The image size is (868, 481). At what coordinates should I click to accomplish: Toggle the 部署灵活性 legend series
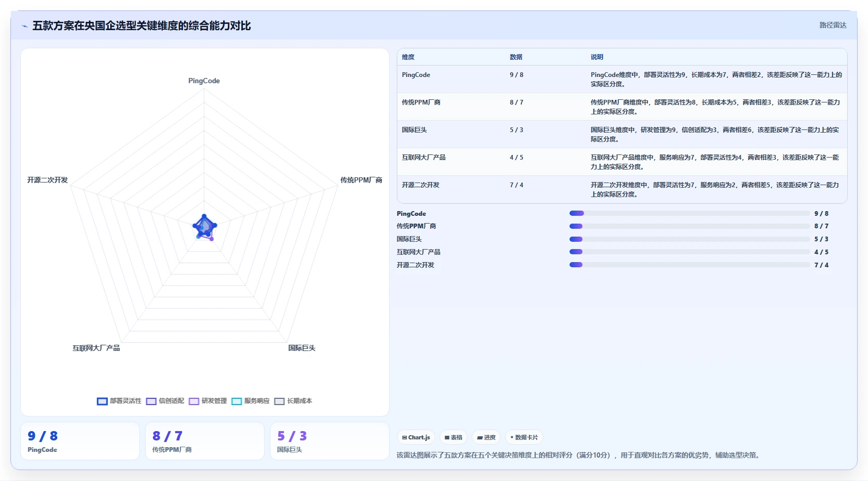tap(119, 401)
